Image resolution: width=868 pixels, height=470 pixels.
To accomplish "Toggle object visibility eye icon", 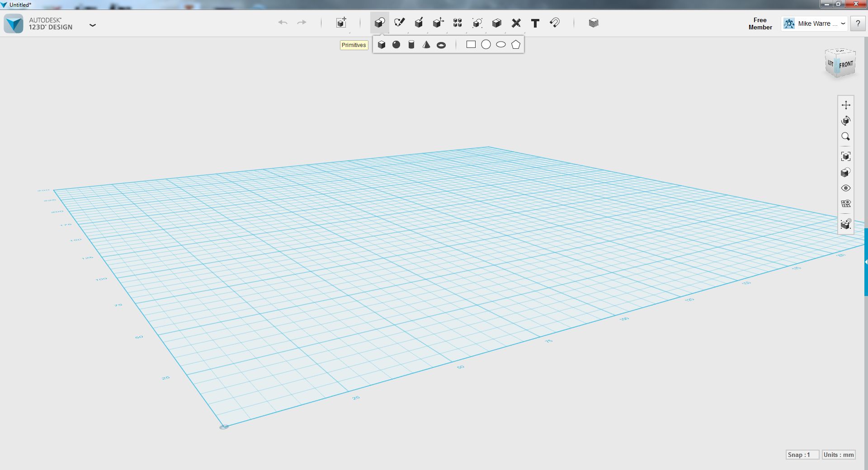I will pyautogui.click(x=846, y=188).
